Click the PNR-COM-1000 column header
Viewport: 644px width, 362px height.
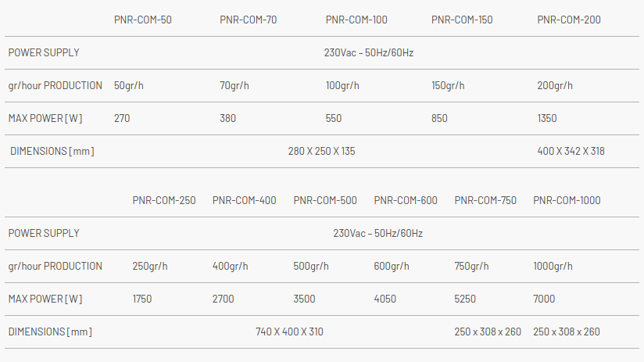point(567,201)
